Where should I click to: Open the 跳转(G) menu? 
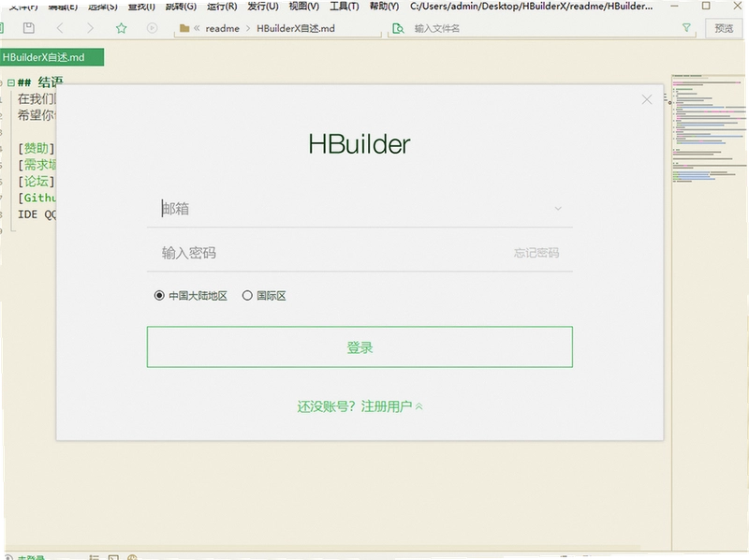(181, 7)
